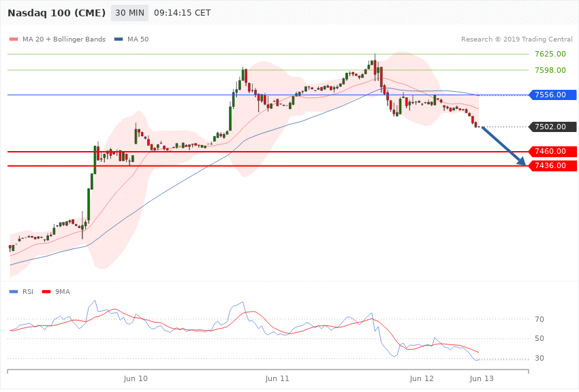Click the RSI 50 axis value

click(x=539, y=338)
